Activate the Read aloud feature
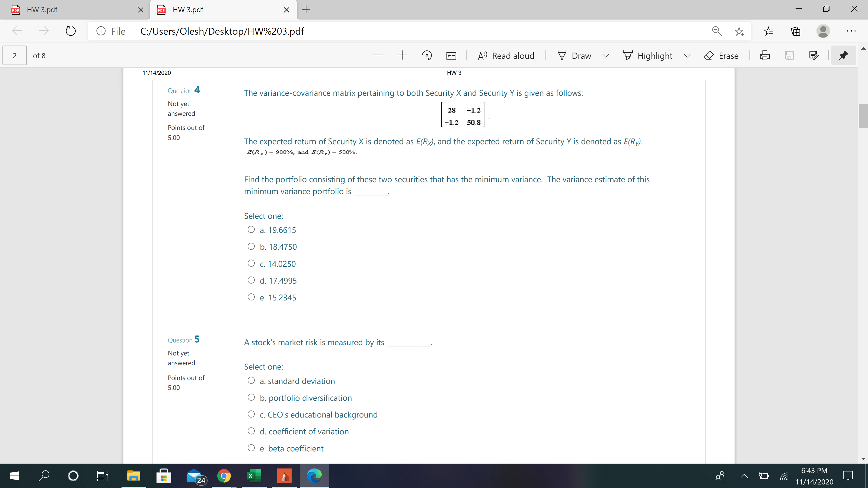Image resolution: width=868 pixels, height=488 pixels. click(x=505, y=55)
